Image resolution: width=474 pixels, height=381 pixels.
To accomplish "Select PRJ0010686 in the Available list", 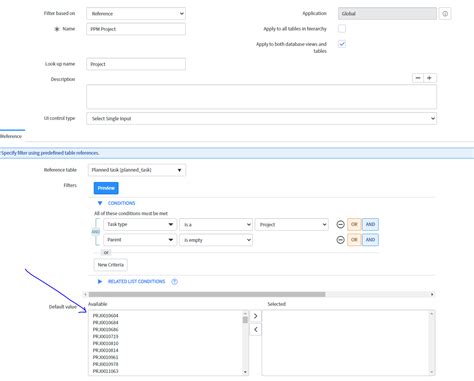I will pos(105,330).
